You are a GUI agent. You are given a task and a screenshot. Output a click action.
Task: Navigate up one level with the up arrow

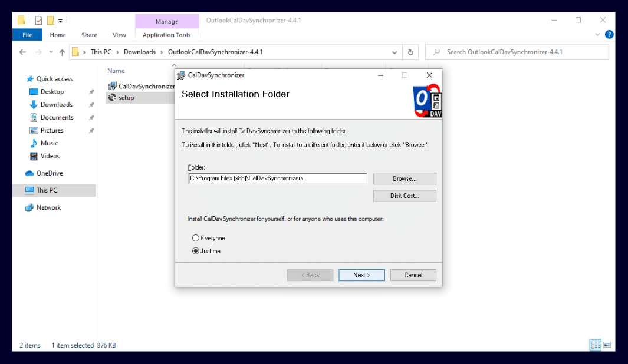61,52
